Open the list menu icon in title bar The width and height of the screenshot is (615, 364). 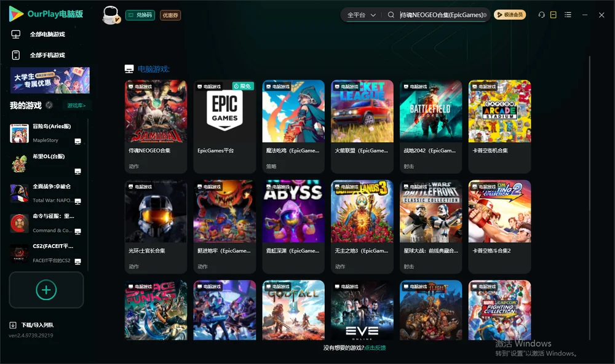[568, 15]
